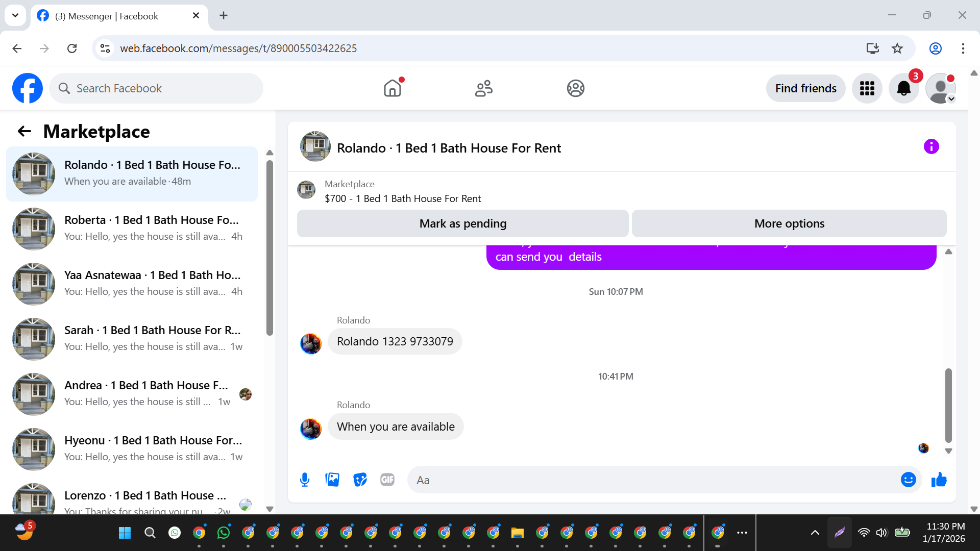Click the Aa message input field
The width and height of the screenshot is (980, 551).
(x=653, y=480)
